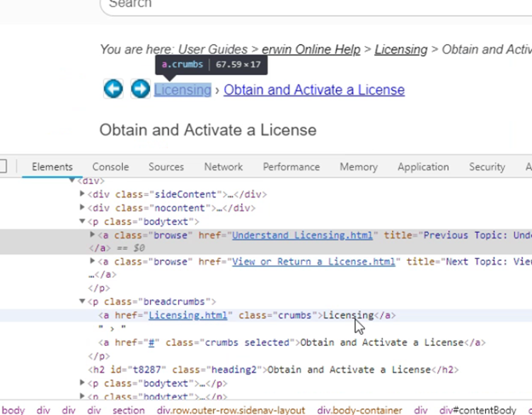Expand the View or Return a License anchor node
The image size is (532, 415).
(92, 261)
